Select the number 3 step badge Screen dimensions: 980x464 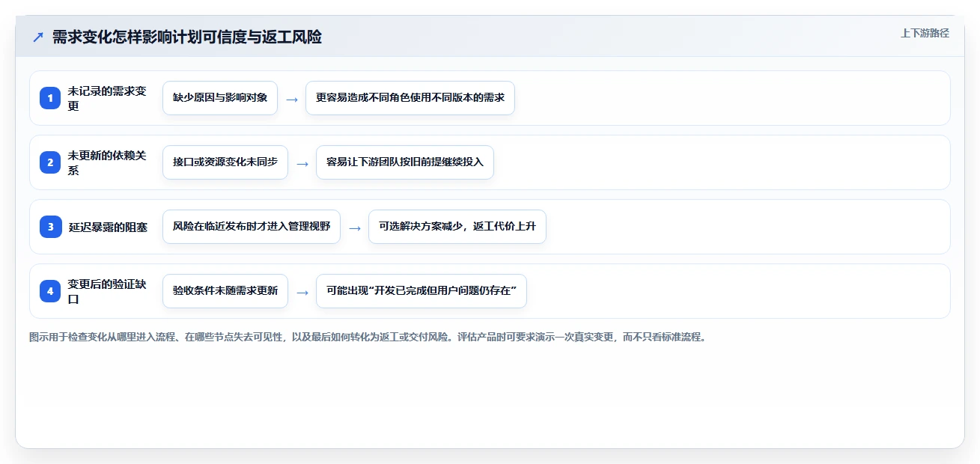click(x=50, y=227)
